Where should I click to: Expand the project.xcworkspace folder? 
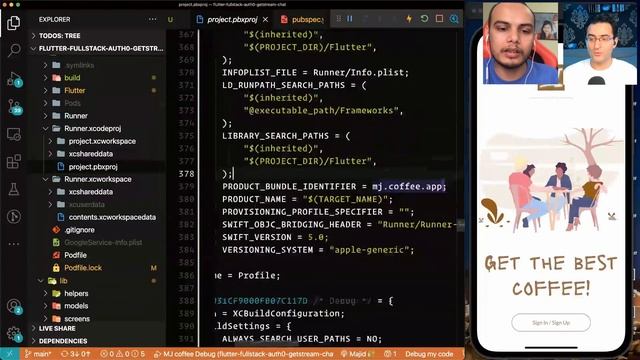tap(102, 141)
